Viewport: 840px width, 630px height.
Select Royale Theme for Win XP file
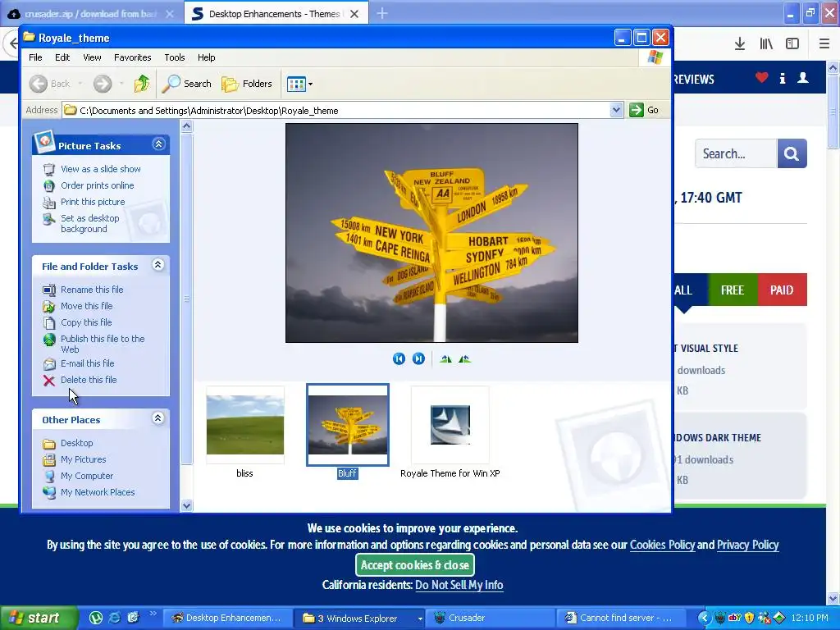point(450,425)
